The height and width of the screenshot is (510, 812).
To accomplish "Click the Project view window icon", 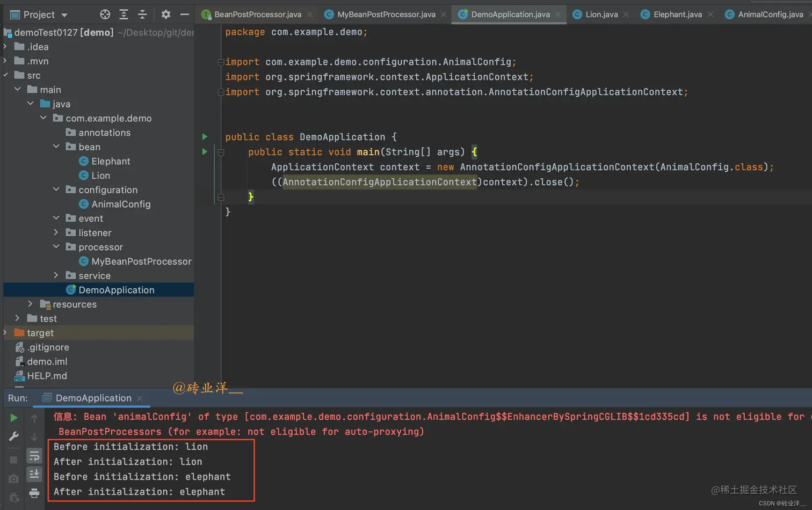I will [15, 14].
